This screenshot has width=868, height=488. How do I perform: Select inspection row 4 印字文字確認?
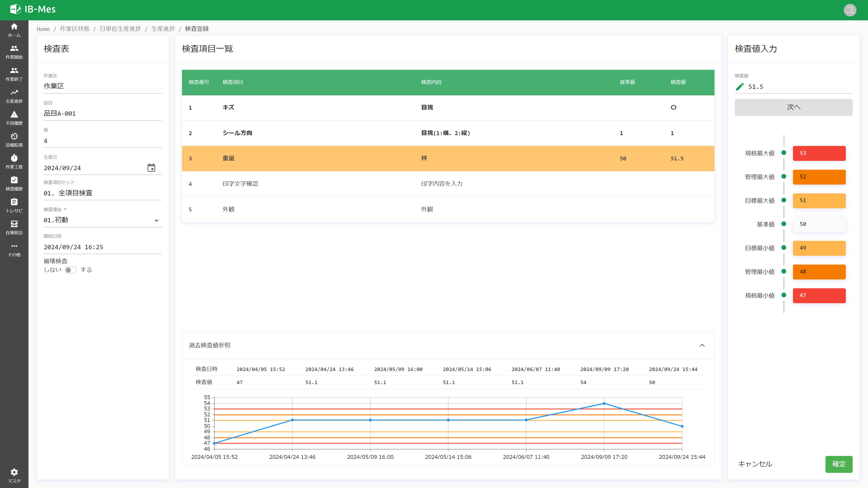point(448,184)
